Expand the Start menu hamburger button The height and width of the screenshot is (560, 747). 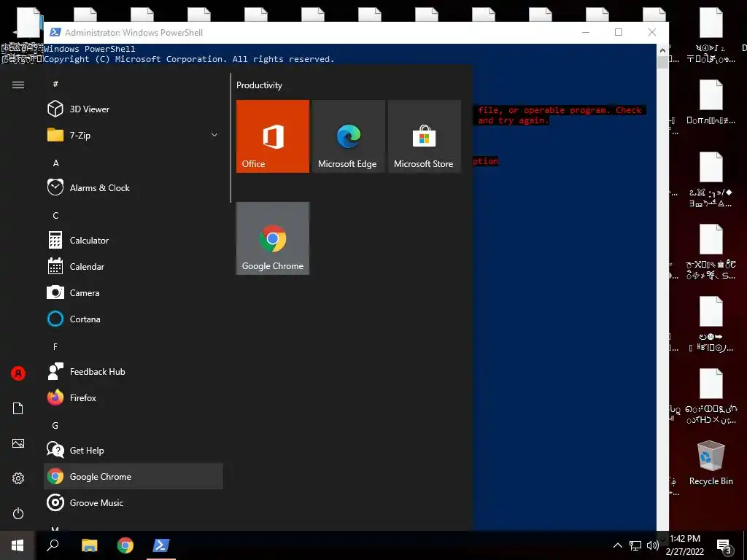(18, 85)
